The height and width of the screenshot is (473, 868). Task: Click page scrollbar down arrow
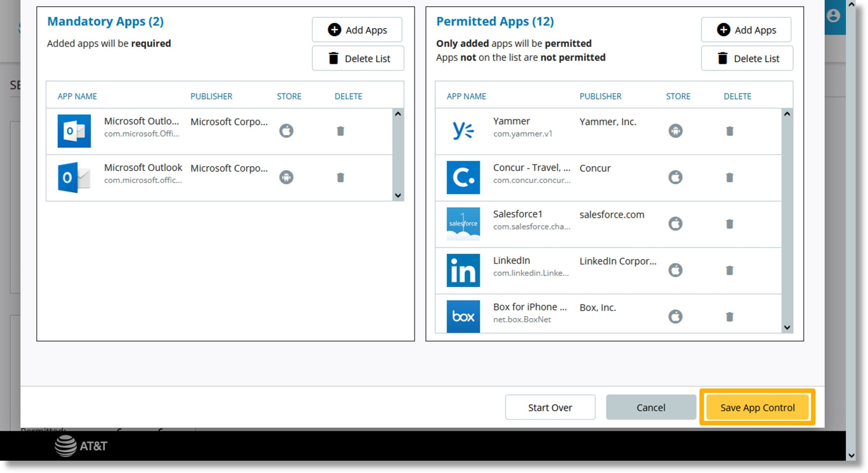(851, 455)
